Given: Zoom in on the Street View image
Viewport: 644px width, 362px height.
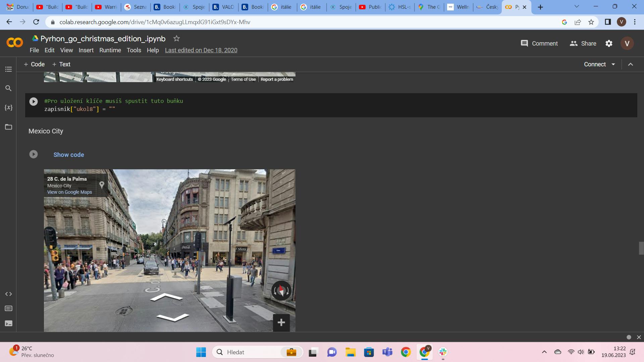Looking at the screenshot, I should tap(281, 322).
